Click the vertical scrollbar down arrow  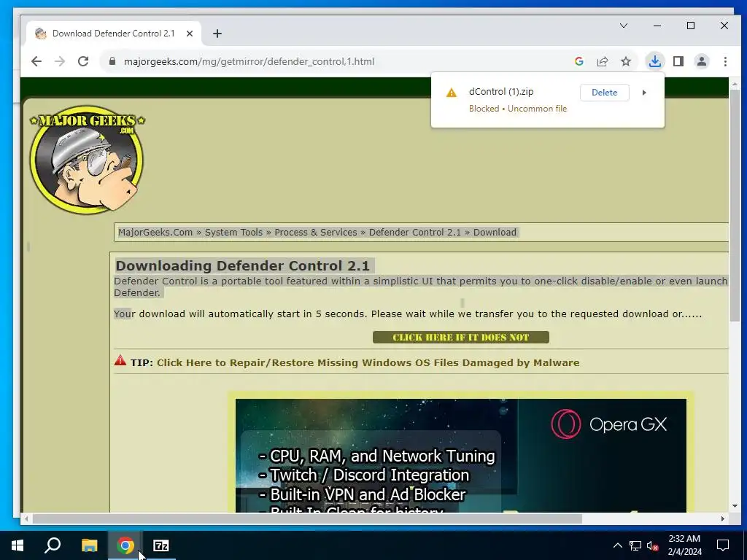point(735,506)
